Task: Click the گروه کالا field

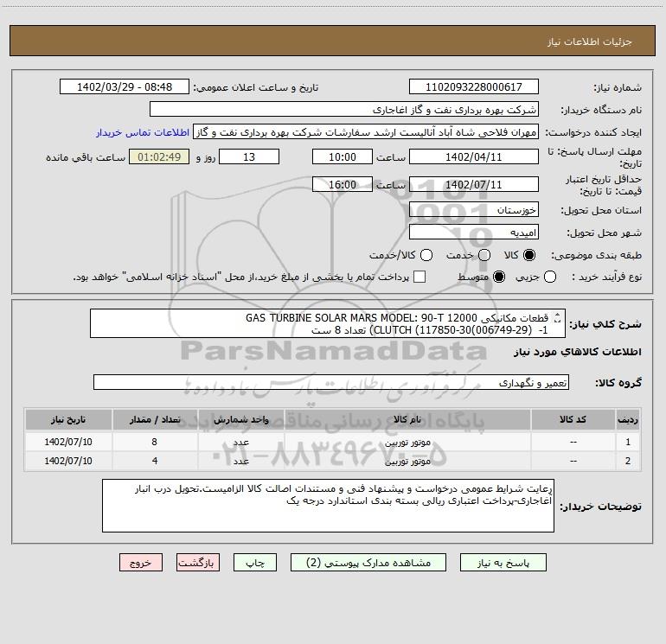Action: click(x=331, y=382)
